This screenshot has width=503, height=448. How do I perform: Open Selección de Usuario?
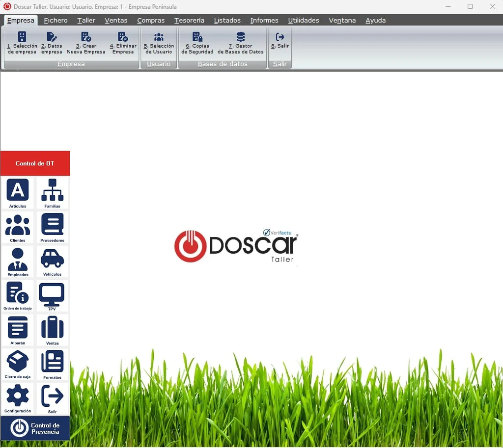[159, 43]
